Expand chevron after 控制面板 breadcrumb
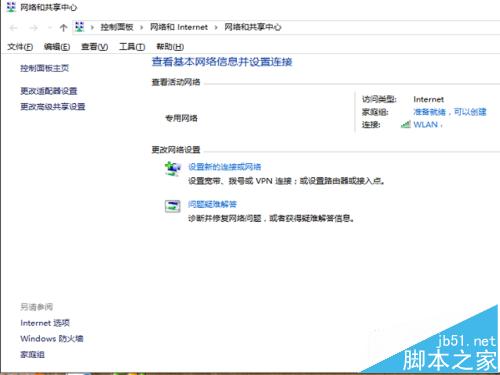Screen dimensions: 500x375 (x=141, y=28)
